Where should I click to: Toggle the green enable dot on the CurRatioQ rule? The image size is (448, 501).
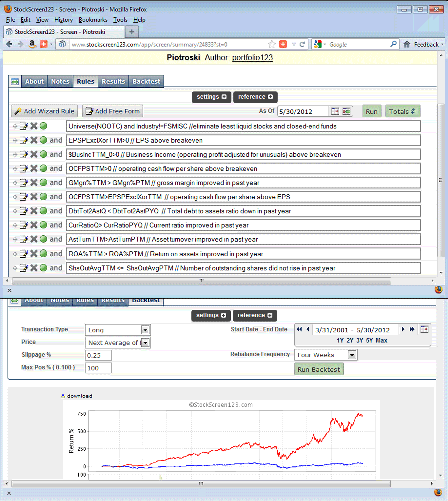click(x=43, y=225)
